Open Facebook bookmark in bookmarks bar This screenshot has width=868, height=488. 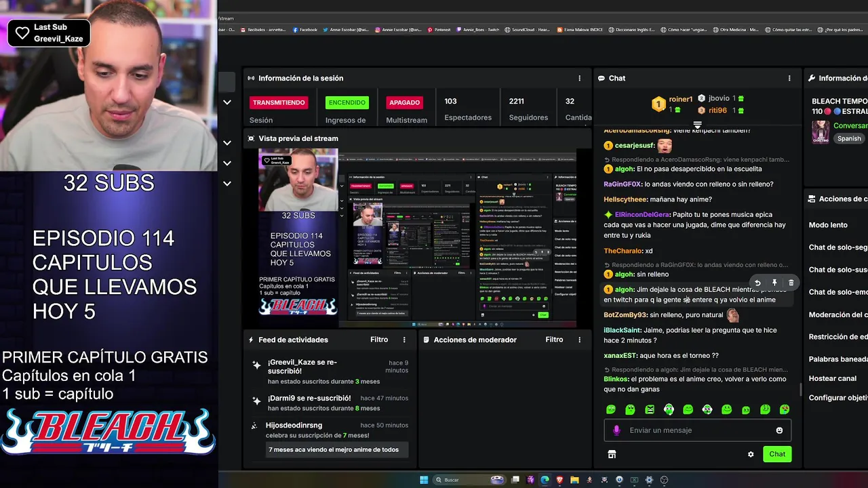pyautogui.click(x=305, y=30)
